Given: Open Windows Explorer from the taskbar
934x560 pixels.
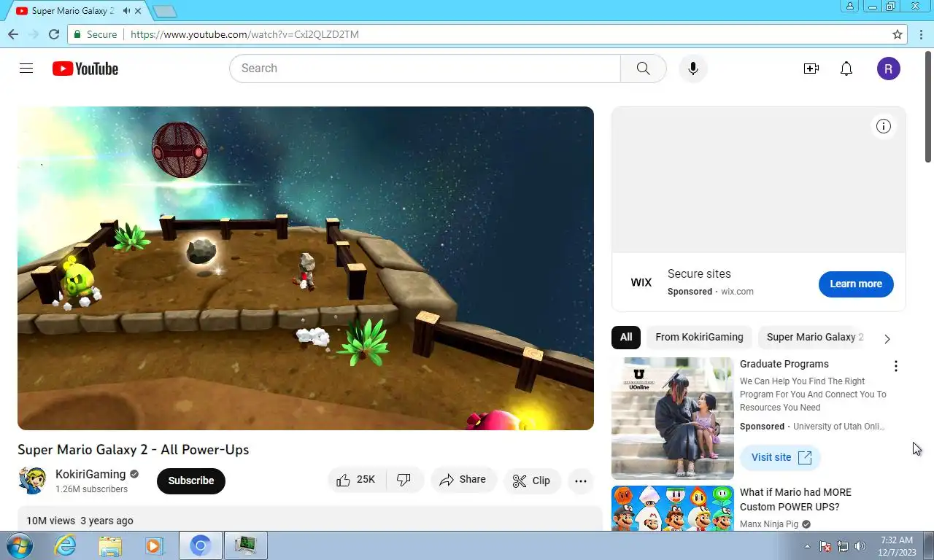Looking at the screenshot, I should pos(110,545).
